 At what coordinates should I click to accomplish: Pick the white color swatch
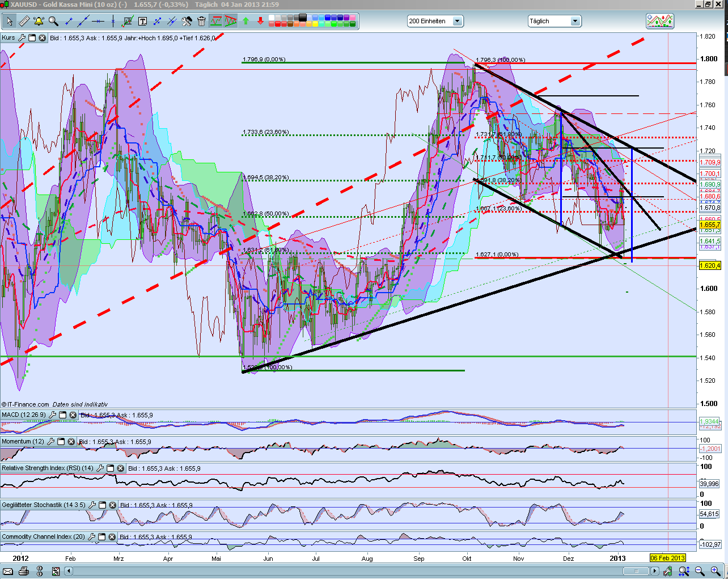tap(272, 18)
